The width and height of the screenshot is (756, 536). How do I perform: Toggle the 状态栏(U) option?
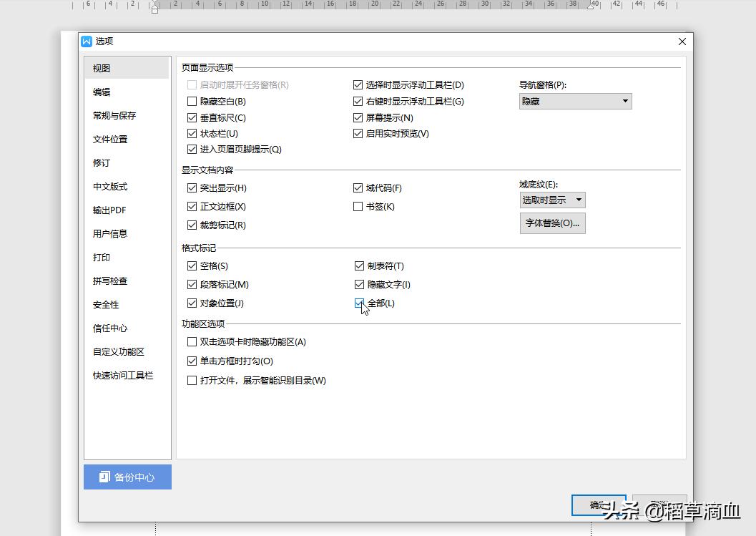[191, 133]
